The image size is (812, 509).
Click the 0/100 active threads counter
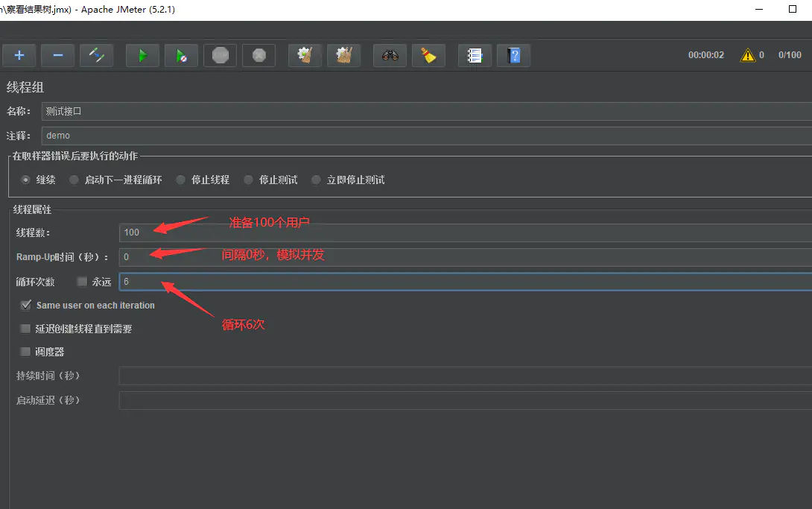(790, 55)
